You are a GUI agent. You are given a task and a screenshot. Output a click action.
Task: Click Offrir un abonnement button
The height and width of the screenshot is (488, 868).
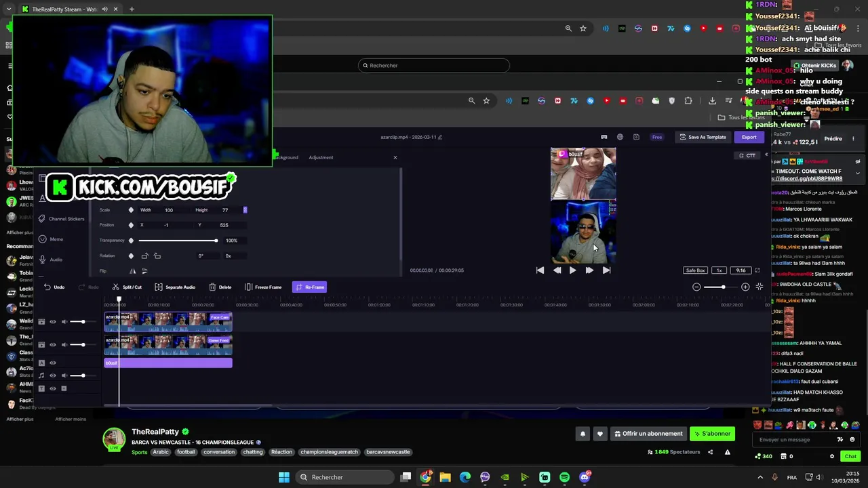click(648, 434)
